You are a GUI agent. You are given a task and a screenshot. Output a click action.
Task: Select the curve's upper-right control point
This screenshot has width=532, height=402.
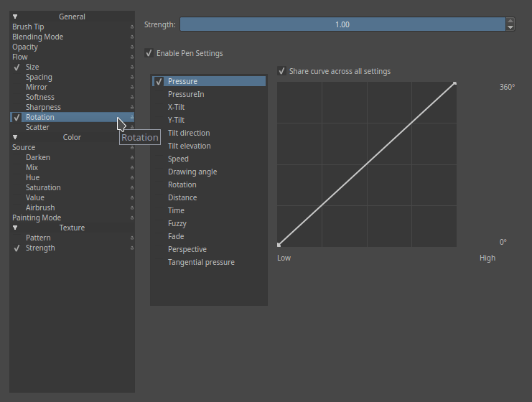[x=455, y=83]
